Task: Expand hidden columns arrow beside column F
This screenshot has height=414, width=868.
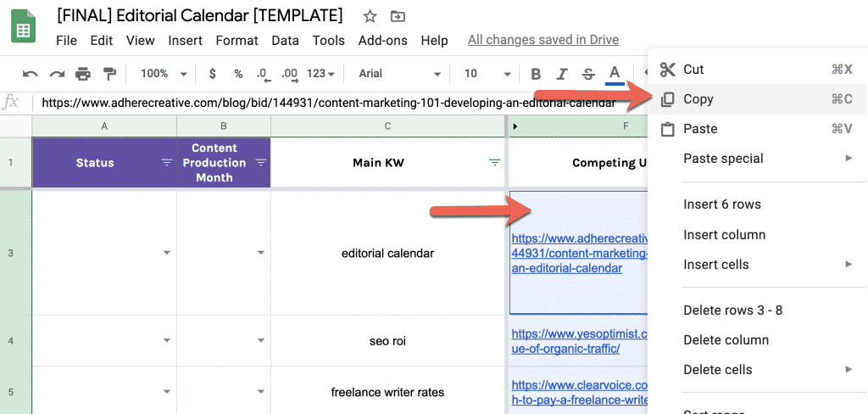Action: pos(515,126)
